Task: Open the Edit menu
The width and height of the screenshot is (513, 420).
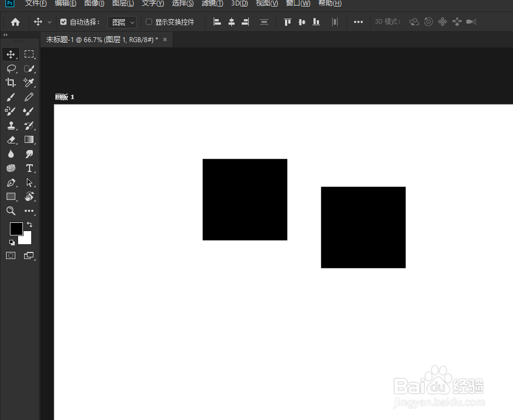Action: click(65, 4)
